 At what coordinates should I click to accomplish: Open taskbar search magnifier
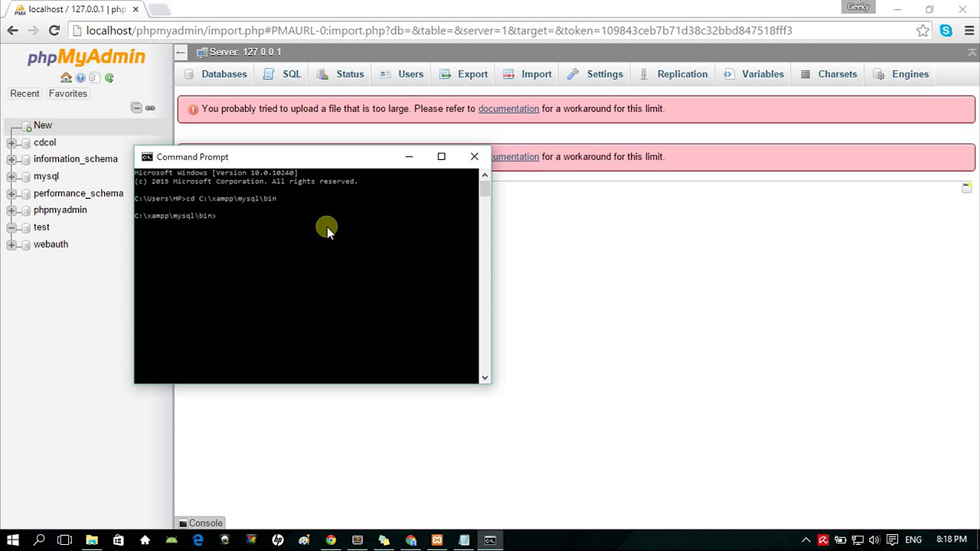(40, 540)
